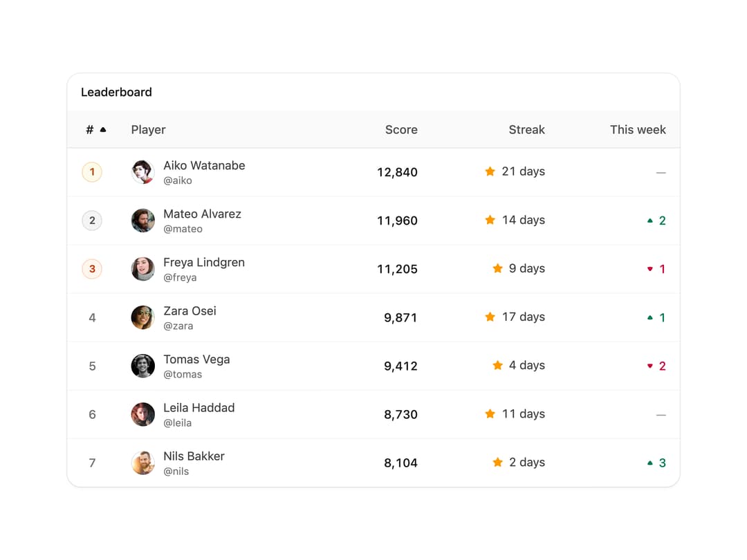
Task: Sort by rank using the # header arrow
Action: 103,129
